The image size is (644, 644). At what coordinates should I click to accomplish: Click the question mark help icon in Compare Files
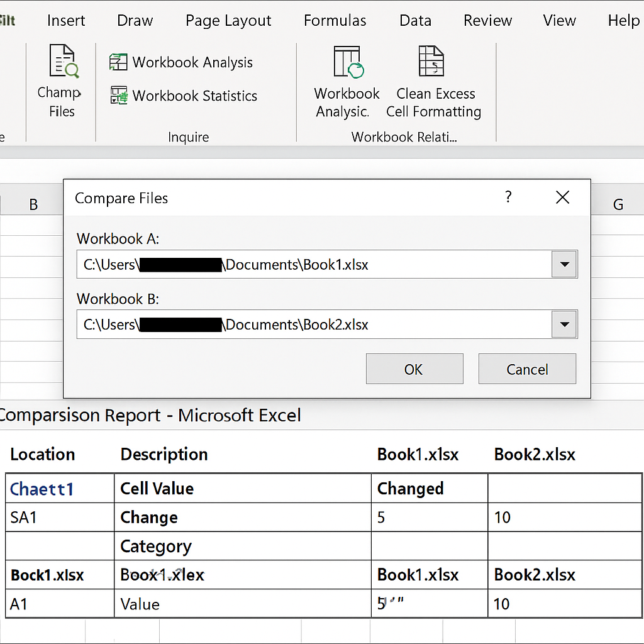[508, 197]
